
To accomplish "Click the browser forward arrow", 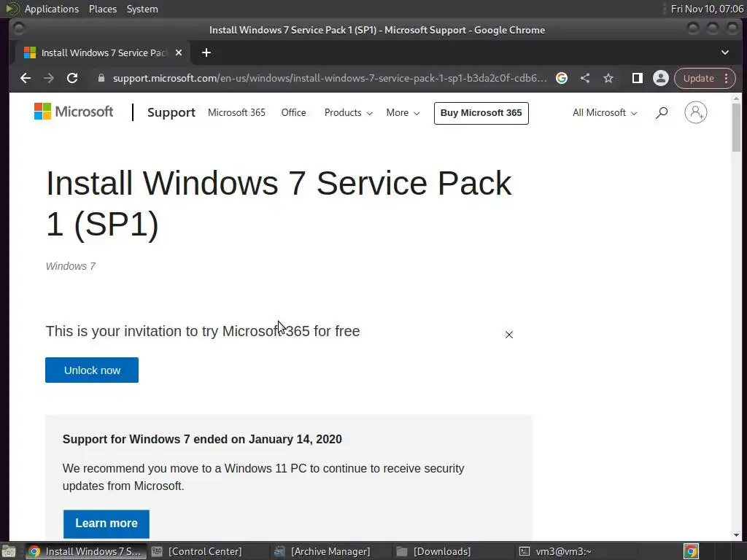I will (x=49, y=78).
